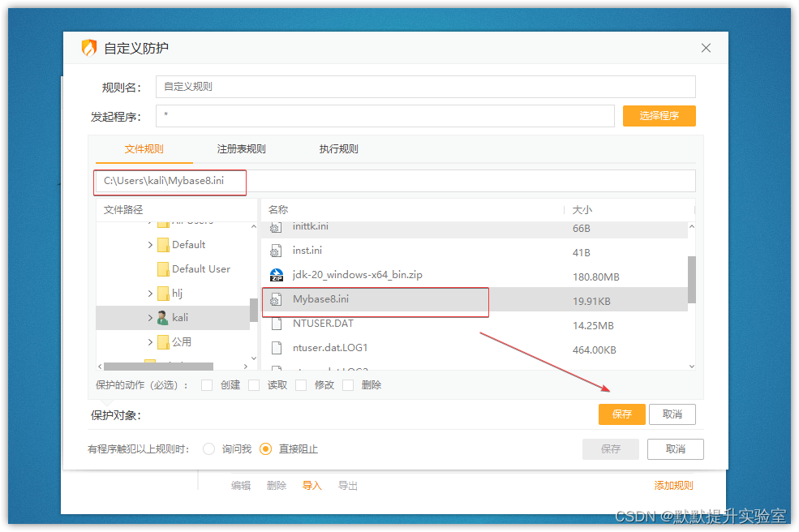Expand the 公用 folder node
The width and height of the screenshot is (799, 532).
(x=150, y=342)
